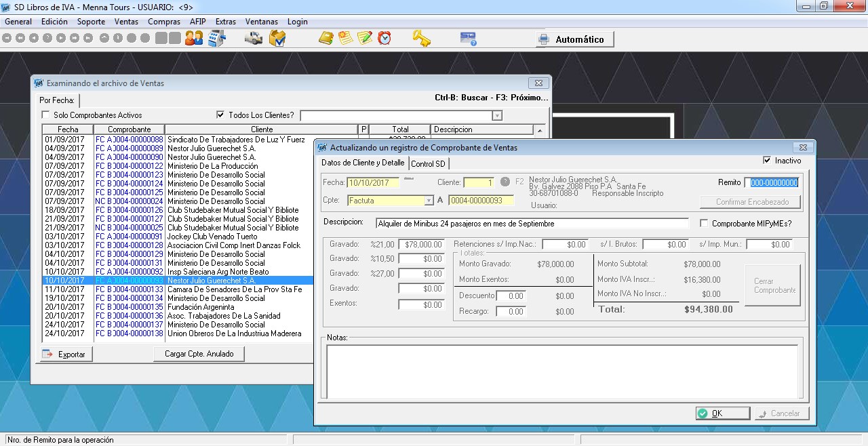868x446 pixels.
Task: Click the SD help icon in toolbar
Action: 468,39
